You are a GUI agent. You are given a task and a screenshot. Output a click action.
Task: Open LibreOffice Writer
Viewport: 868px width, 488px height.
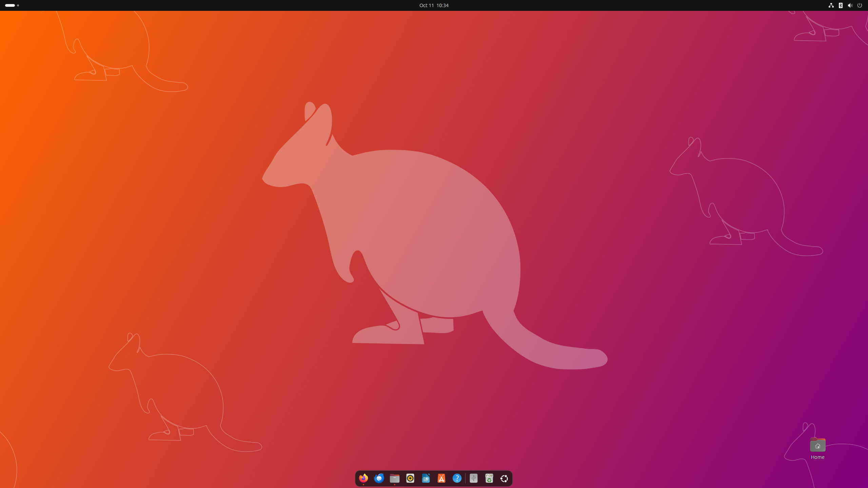(x=426, y=478)
